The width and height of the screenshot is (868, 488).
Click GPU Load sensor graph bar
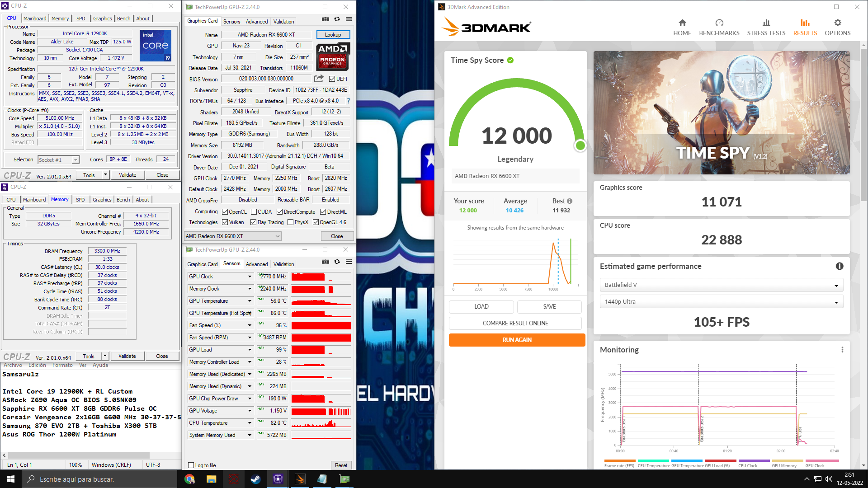pyautogui.click(x=321, y=350)
